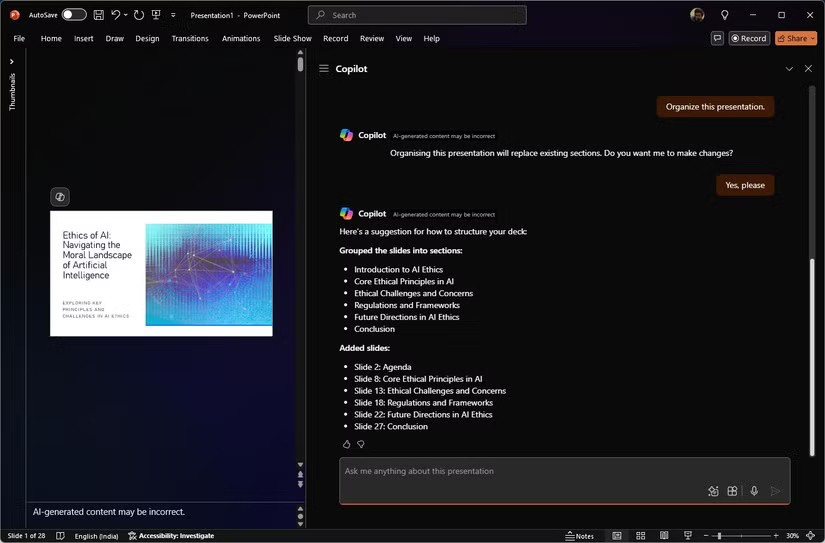Switch to Slide Sorter view

tap(638, 536)
